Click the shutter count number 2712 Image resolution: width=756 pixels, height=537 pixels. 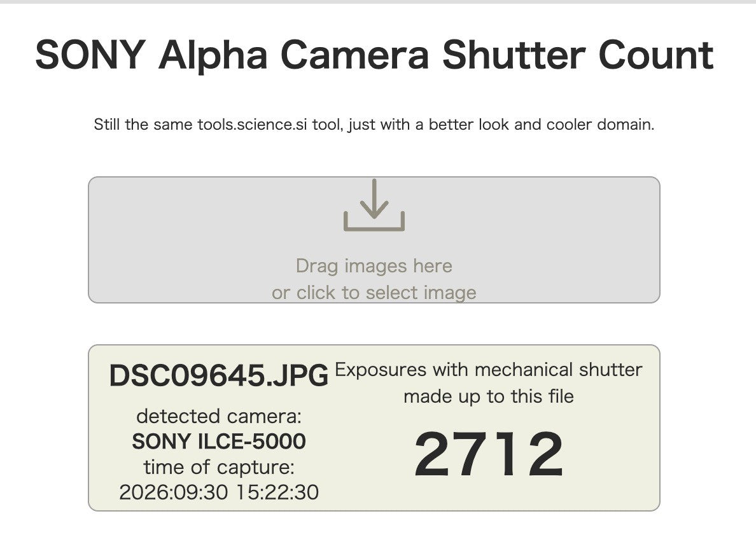[x=489, y=454]
